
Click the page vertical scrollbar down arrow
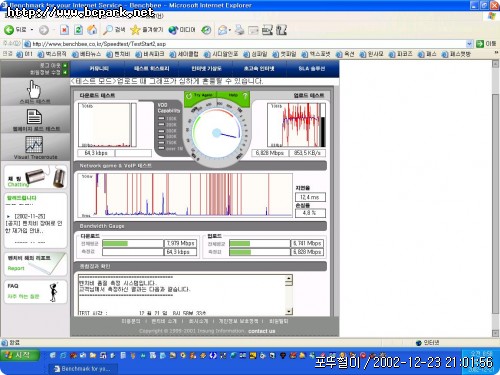pos(495,333)
